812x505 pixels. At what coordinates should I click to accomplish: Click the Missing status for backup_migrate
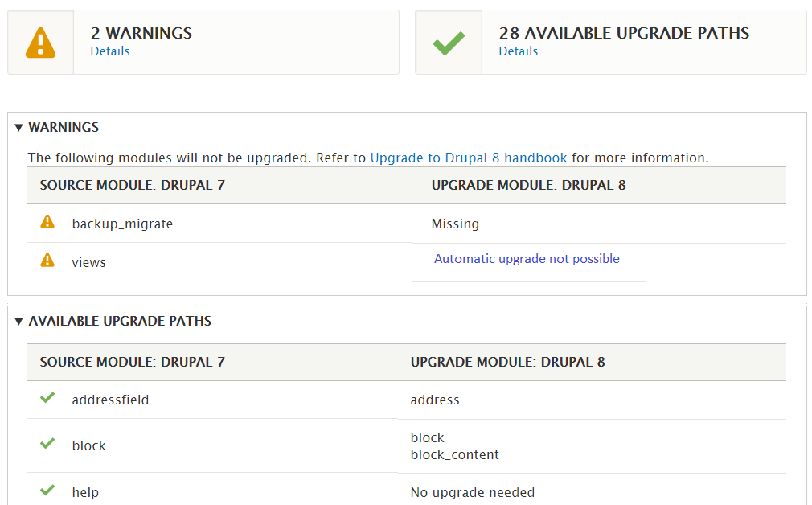click(455, 224)
